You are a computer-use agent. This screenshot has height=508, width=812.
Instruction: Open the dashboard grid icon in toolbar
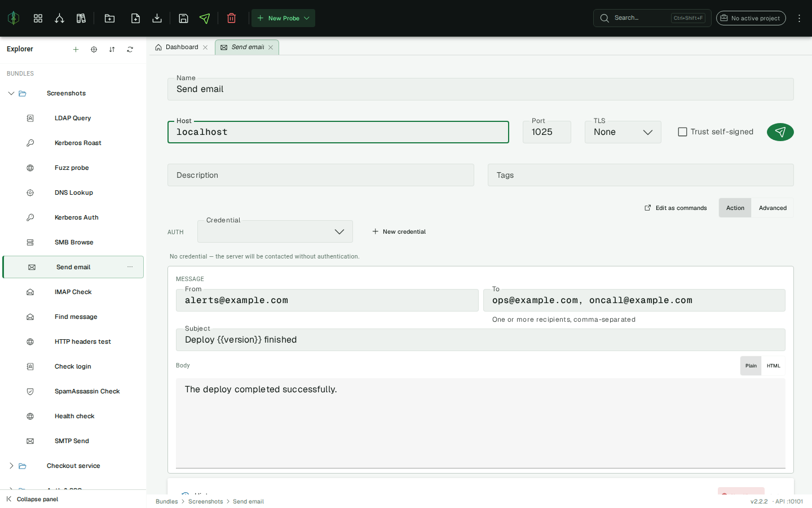pos(38,18)
